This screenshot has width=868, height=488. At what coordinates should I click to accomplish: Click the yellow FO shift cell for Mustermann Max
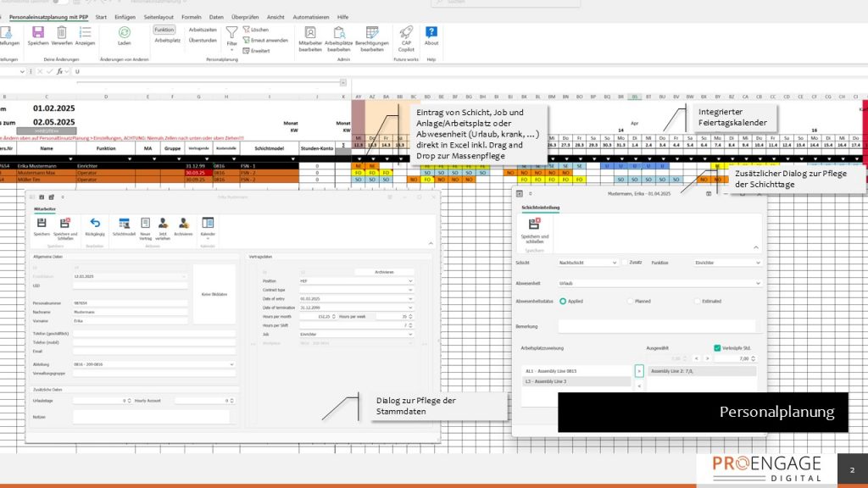click(x=358, y=172)
